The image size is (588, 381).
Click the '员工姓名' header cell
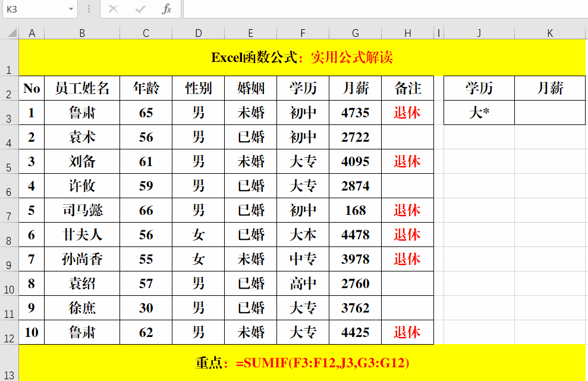point(82,88)
